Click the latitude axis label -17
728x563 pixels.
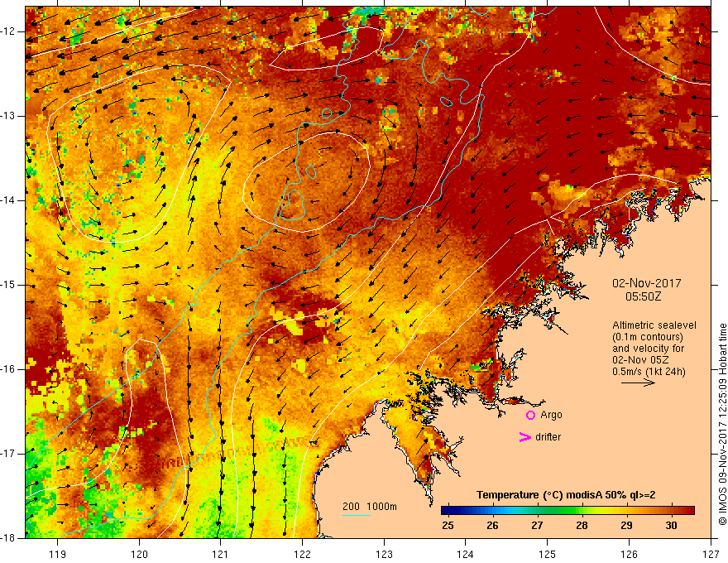pos(8,454)
